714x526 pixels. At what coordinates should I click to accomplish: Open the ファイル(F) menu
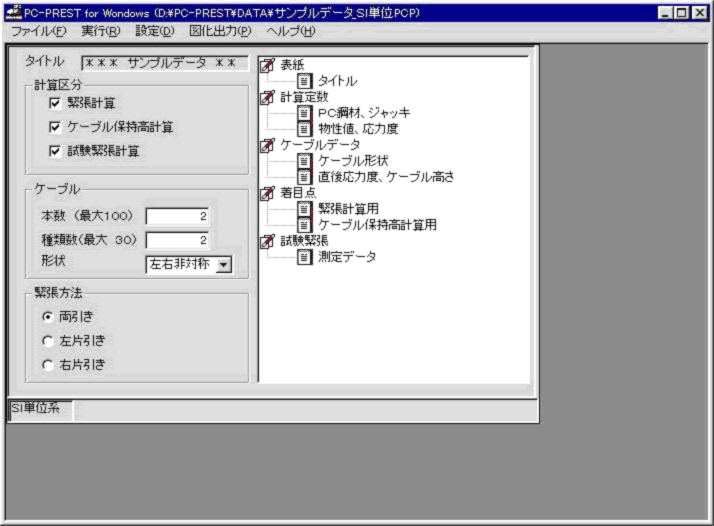pyautogui.click(x=39, y=31)
